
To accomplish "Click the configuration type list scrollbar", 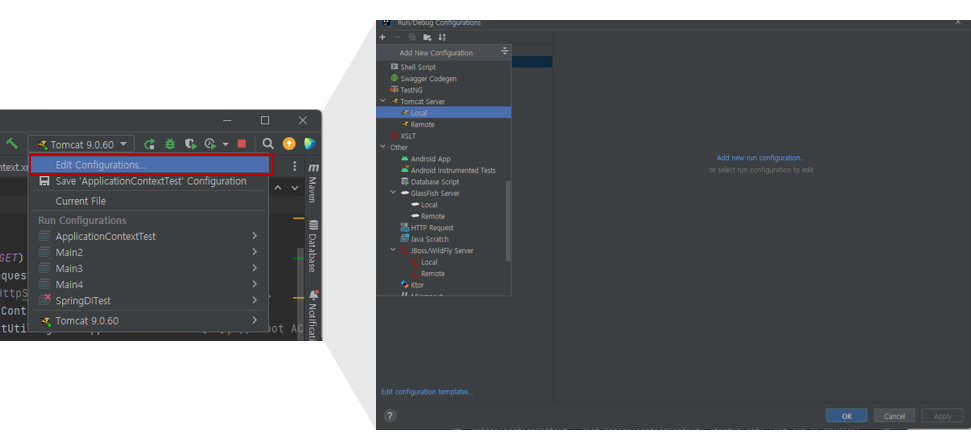I will click(508, 220).
